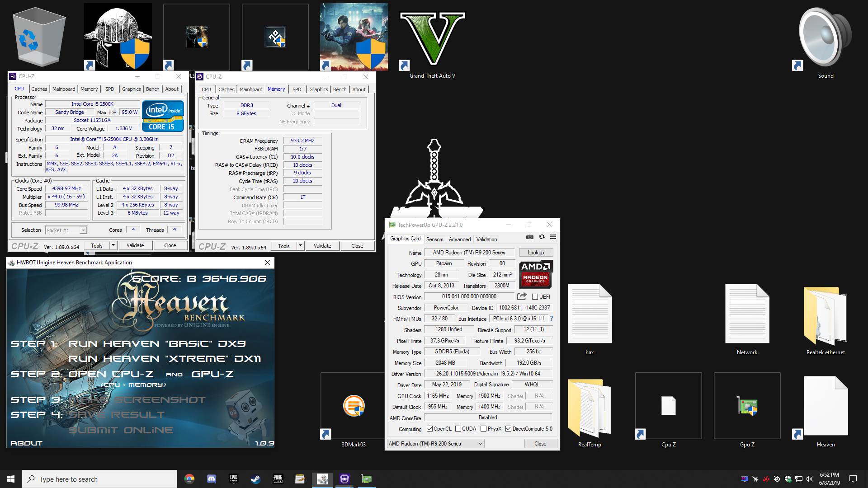Click the taskbar clock showing 6:52 PM
The width and height of the screenshot is (868, 488).
pos(829,479)
